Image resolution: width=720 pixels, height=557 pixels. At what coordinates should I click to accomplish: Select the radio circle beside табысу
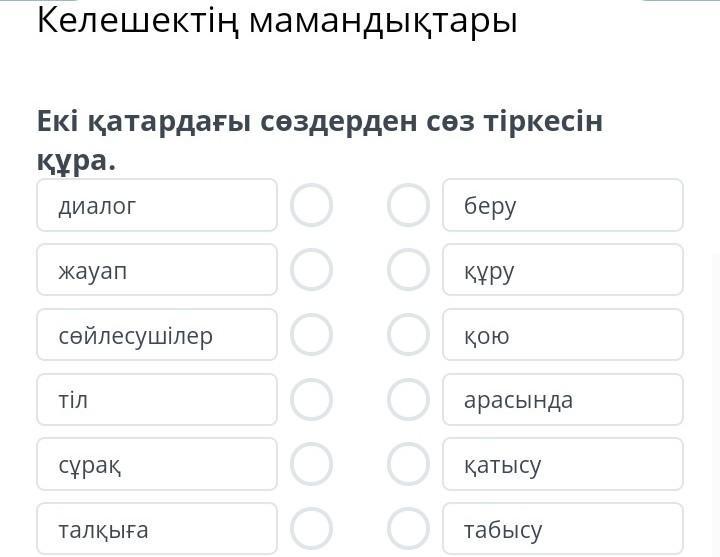click(408, 529)
